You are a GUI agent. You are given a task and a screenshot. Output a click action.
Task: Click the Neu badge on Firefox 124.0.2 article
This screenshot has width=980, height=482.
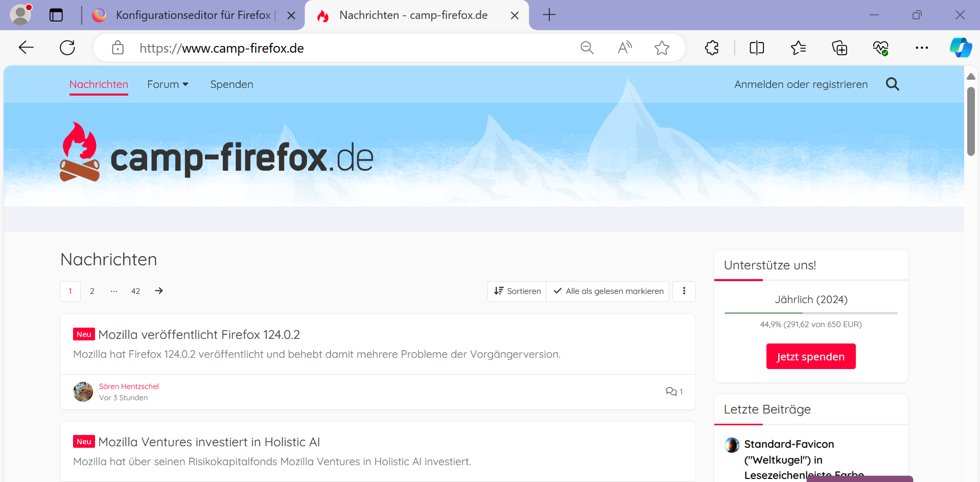pyautogui.click(x=84, y=334)
